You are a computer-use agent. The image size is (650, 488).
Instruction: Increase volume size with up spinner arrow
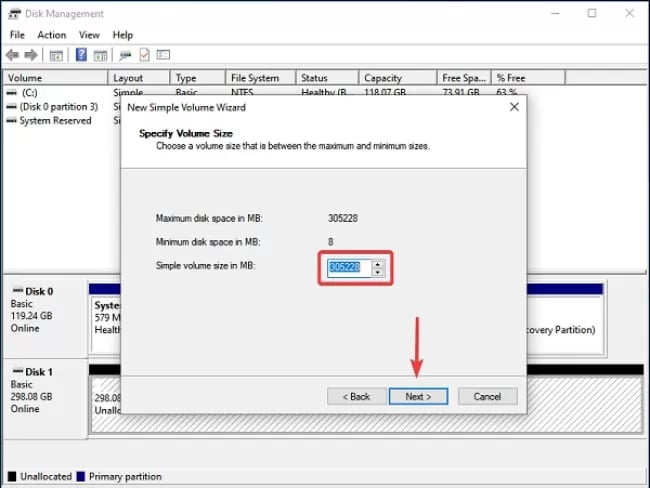click(x=378, y=264)
